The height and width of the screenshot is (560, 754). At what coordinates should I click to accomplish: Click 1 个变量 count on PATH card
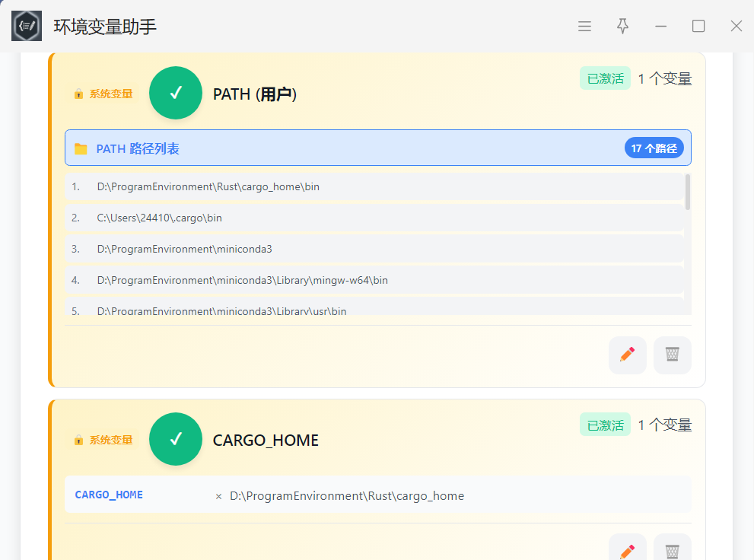(x=664, y=78)
